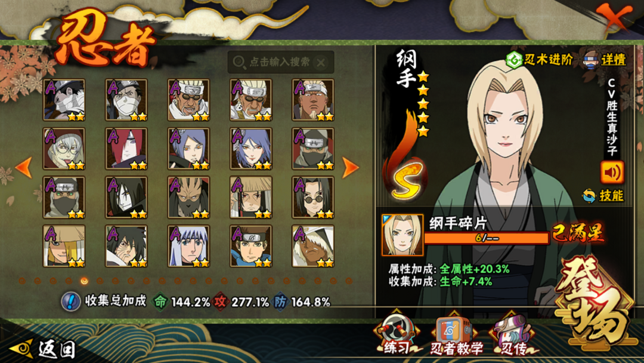Clear the search box with X
This screenshot has height=363, width=644.
321,63
